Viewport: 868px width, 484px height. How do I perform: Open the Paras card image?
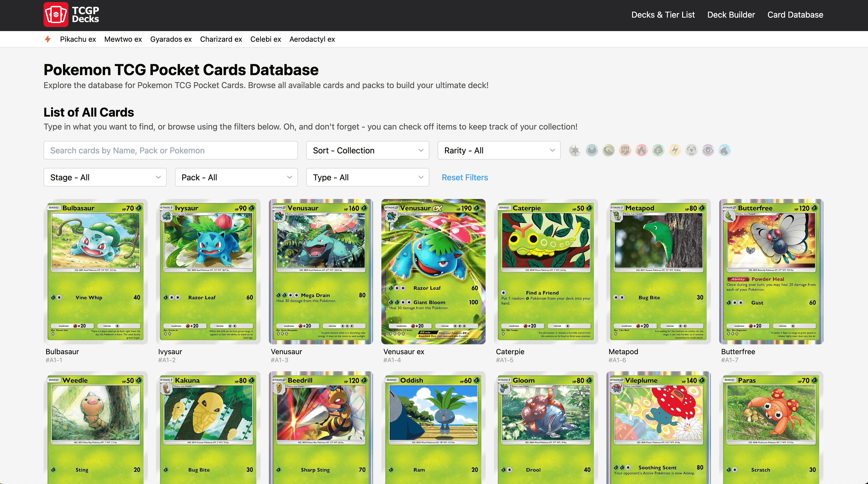coord(771,428)
